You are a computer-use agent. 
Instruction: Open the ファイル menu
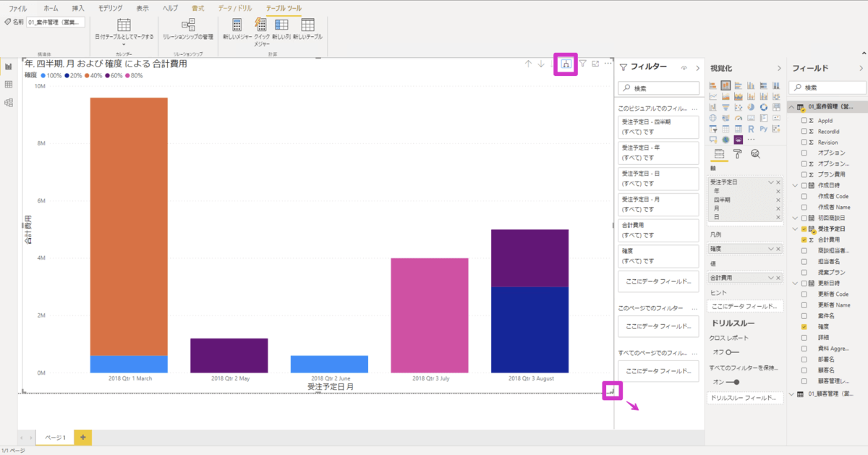(18, 8)
